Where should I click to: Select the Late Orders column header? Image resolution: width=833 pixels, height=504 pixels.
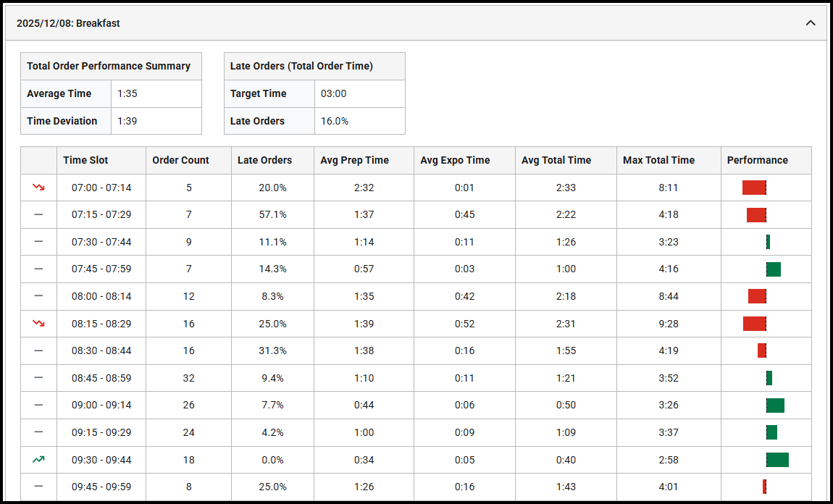264,160
